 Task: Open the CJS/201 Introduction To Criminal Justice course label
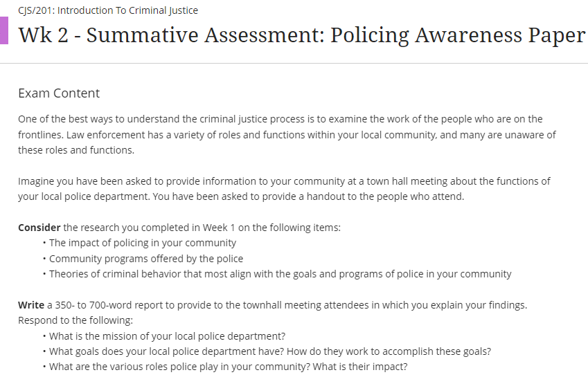click(x=108, y=10)
